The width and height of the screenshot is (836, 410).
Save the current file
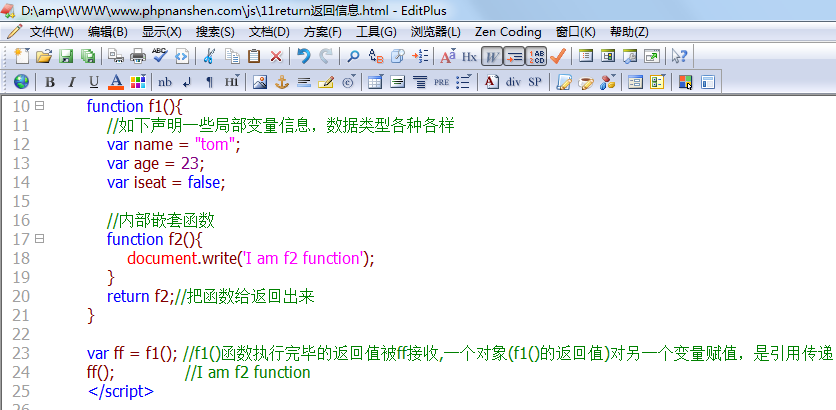(66, 56)
